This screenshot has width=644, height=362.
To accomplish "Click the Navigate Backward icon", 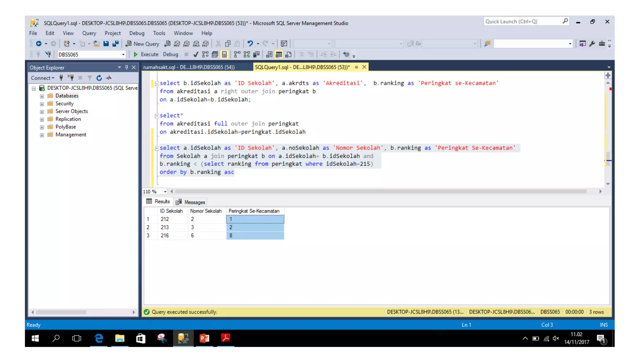I will pyautogui.click(x=39, y=44).
